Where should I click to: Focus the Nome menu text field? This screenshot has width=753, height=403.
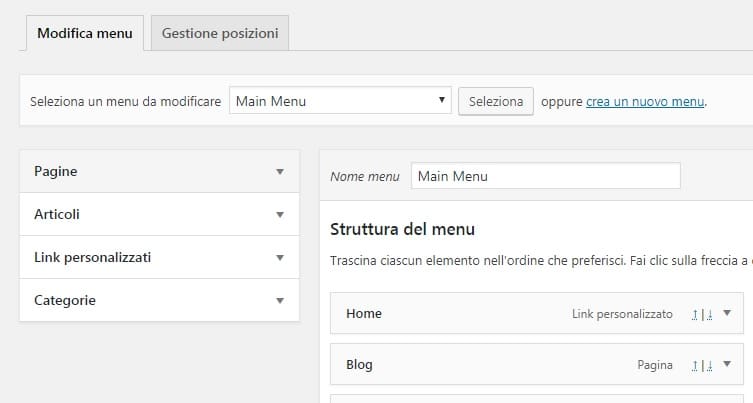[546, 176]
